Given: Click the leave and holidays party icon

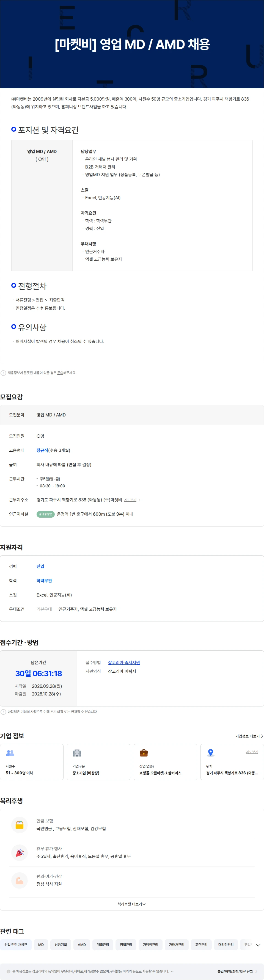Looking at the screenshot, I should pyautogui.click(x=20, y=853).
